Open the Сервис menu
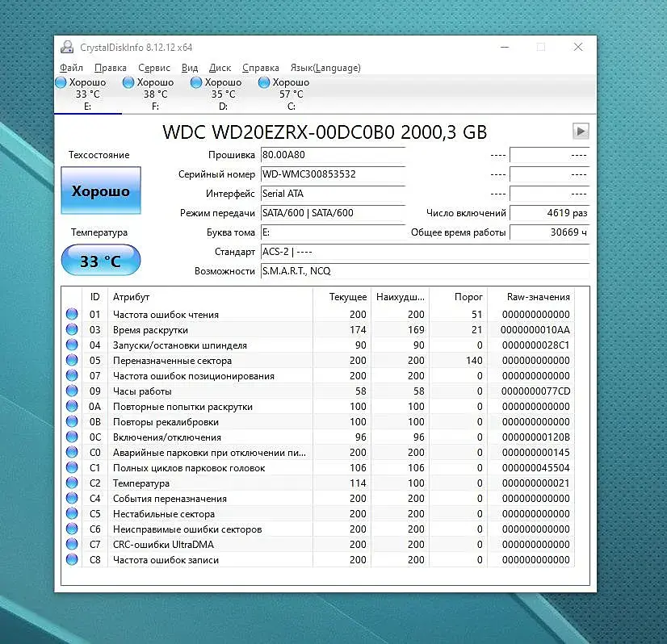Screen dimensions: 667x644 point(154,68)
